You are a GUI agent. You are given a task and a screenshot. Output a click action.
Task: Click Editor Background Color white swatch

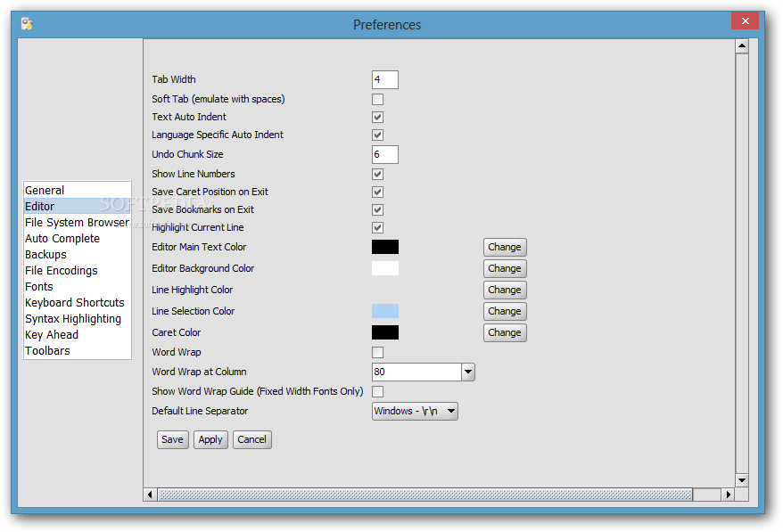tap(385, 268)
